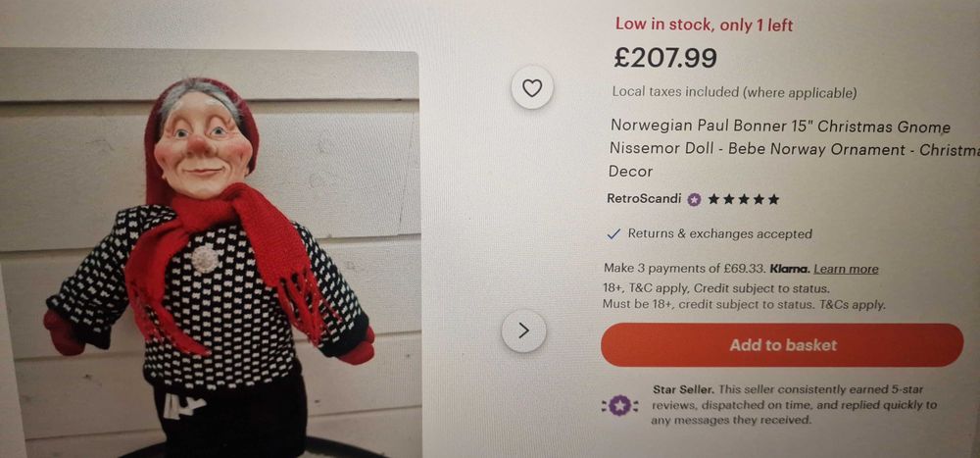Click the five-star seller rating
This screenshot has width=980, height=458.
744,199
